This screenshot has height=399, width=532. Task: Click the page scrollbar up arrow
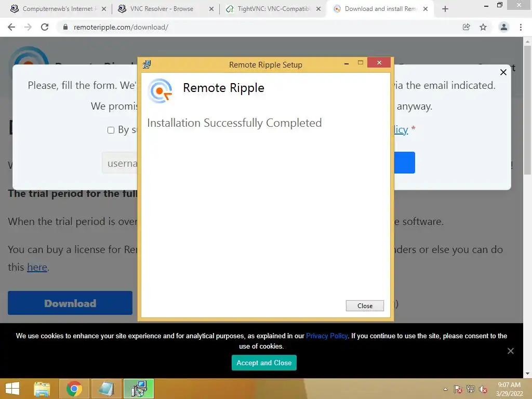(527, 42)
